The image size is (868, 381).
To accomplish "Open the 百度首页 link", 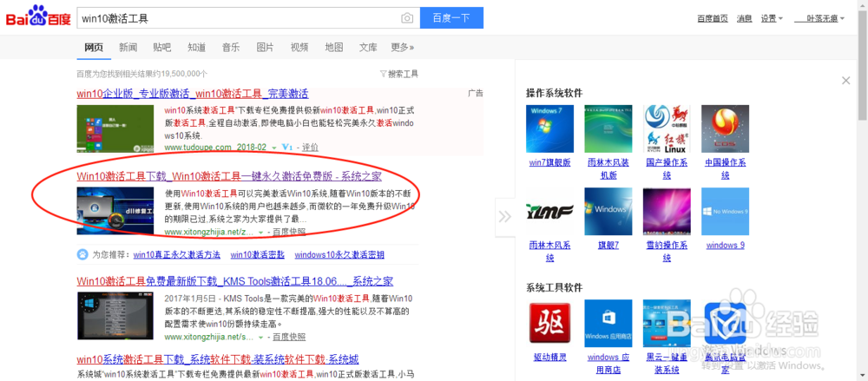I will pos(713,18).
